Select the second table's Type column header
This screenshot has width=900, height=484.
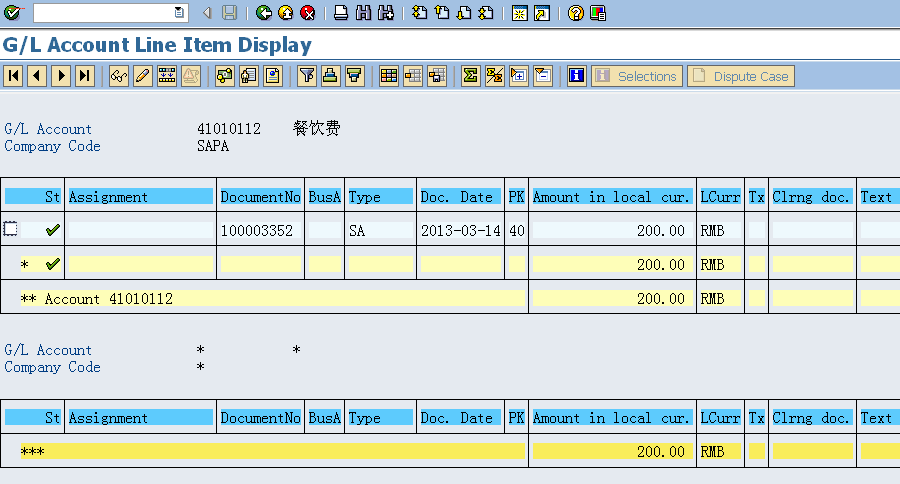[381, 418]
